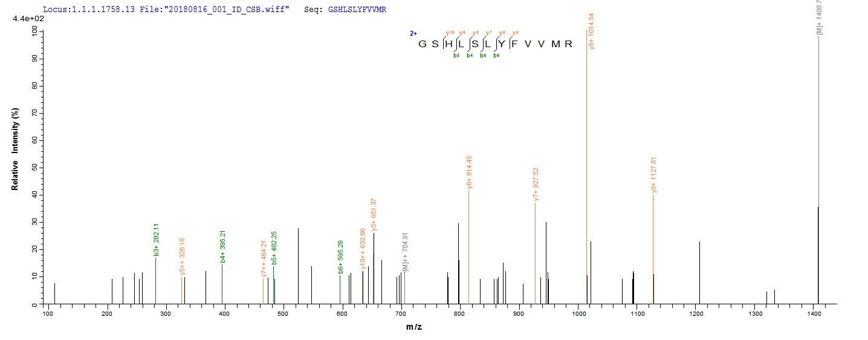
Task: Click the y5++ 326.18 peak label
Action: coord(183,260)
